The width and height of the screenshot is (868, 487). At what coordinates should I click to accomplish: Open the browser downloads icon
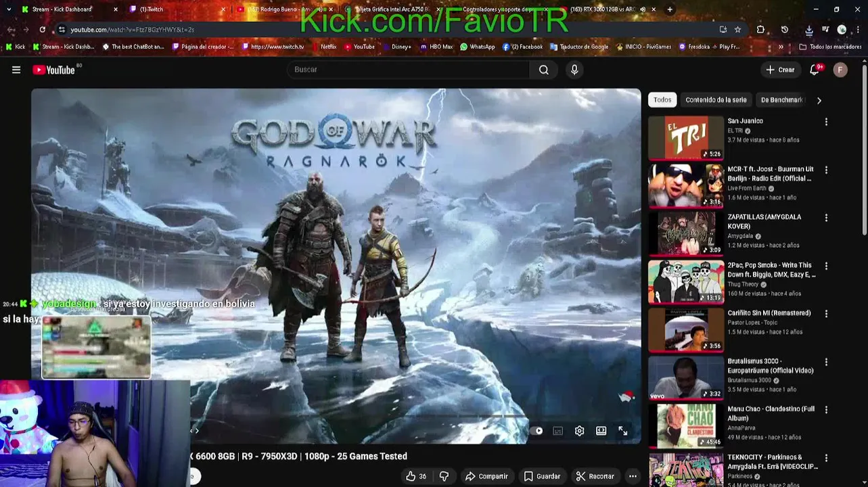pos(809,30)
